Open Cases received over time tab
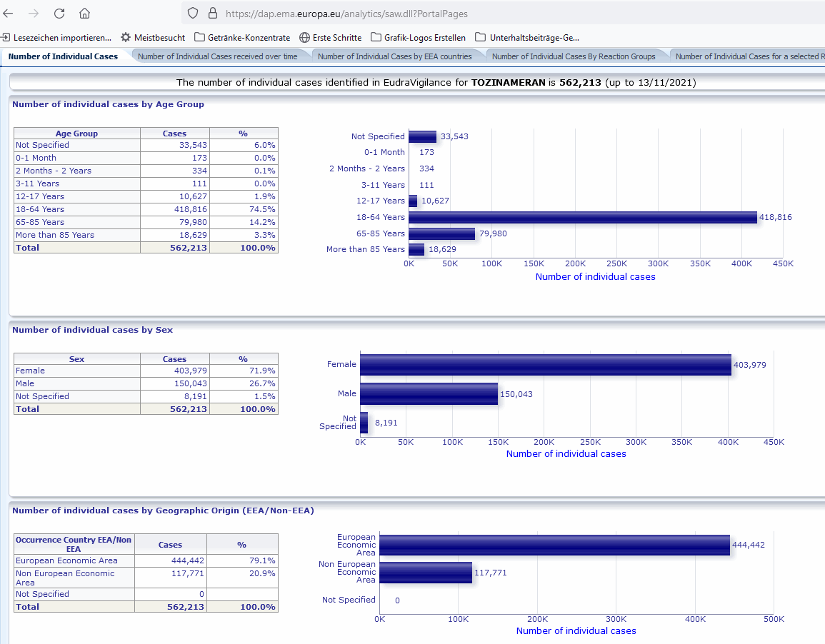Screen dimensions: 825x644 [x=218, y=56]
